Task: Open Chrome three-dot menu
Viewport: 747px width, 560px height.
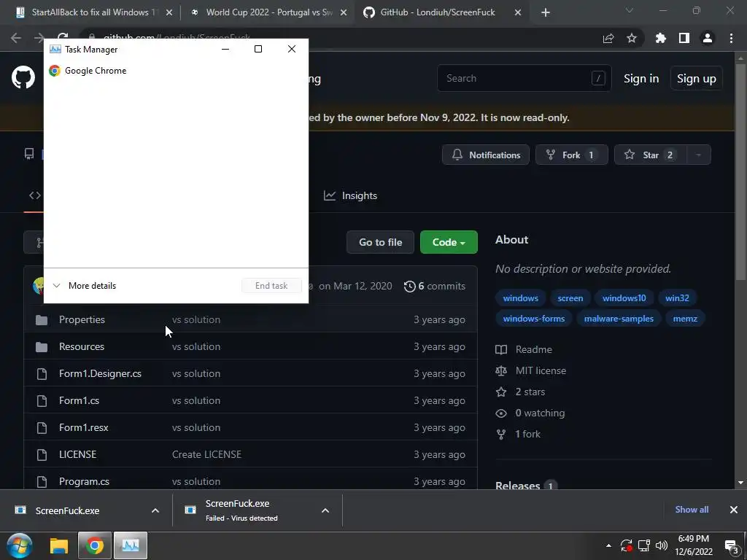Action: [x=731, y=38]
